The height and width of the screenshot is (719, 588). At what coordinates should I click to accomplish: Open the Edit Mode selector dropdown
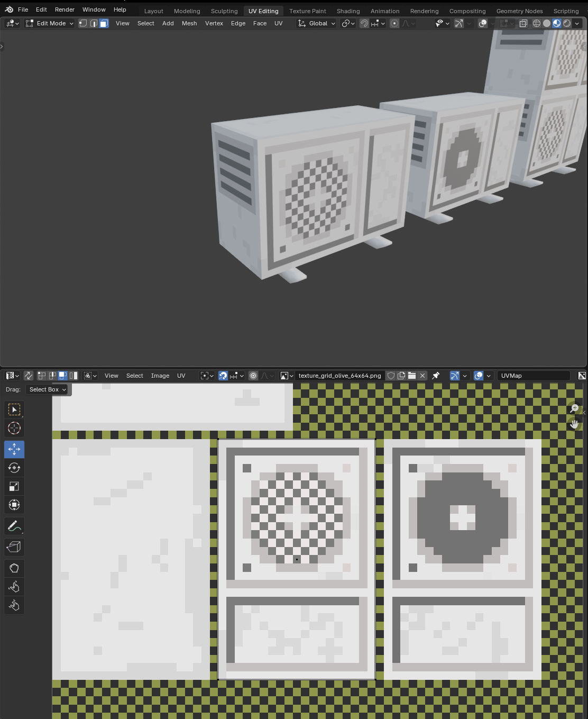pyautogui.click(x=49, y=23)
